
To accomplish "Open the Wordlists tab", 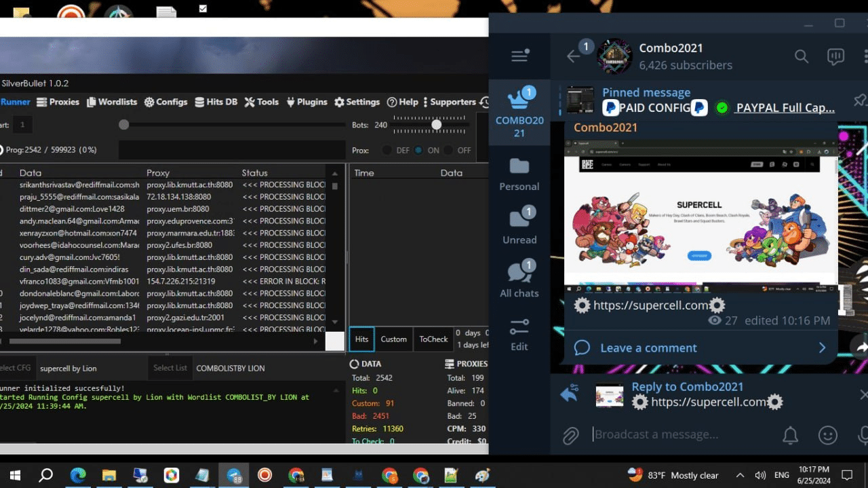I will point(111,102).
